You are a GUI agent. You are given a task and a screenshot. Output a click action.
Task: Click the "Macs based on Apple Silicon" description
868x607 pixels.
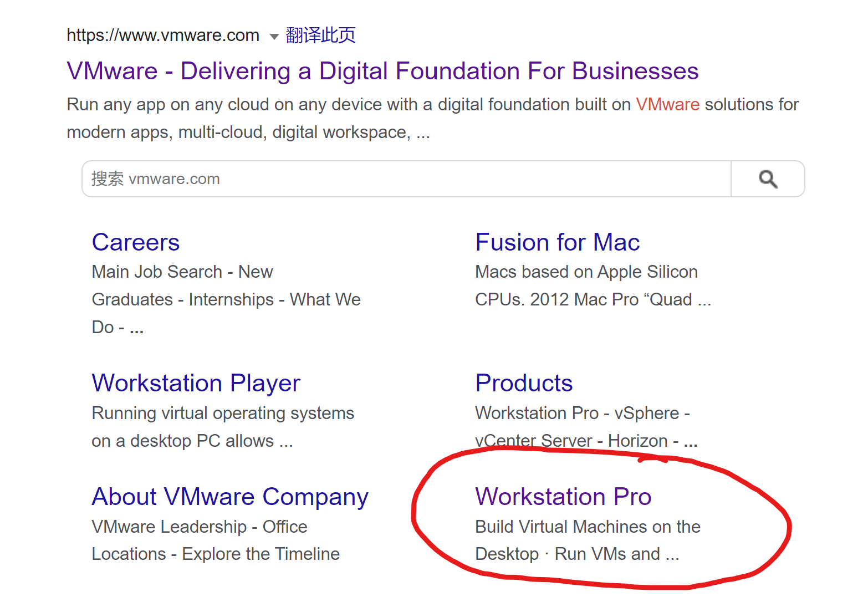(586, 272)
